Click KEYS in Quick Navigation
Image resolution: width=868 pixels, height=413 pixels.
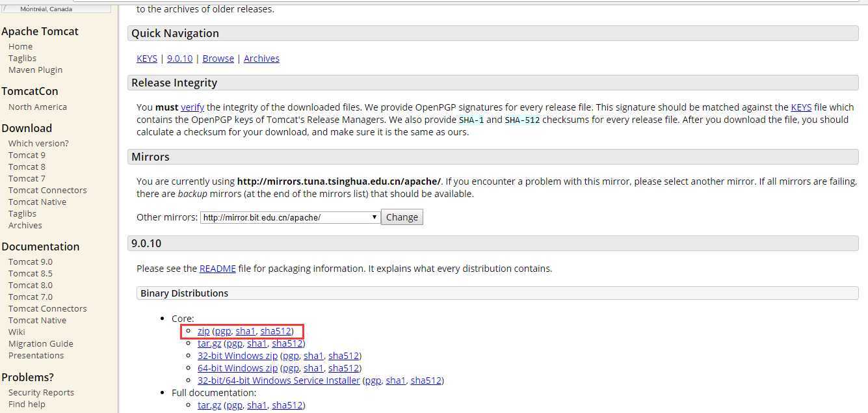click(x=147, y=59)
